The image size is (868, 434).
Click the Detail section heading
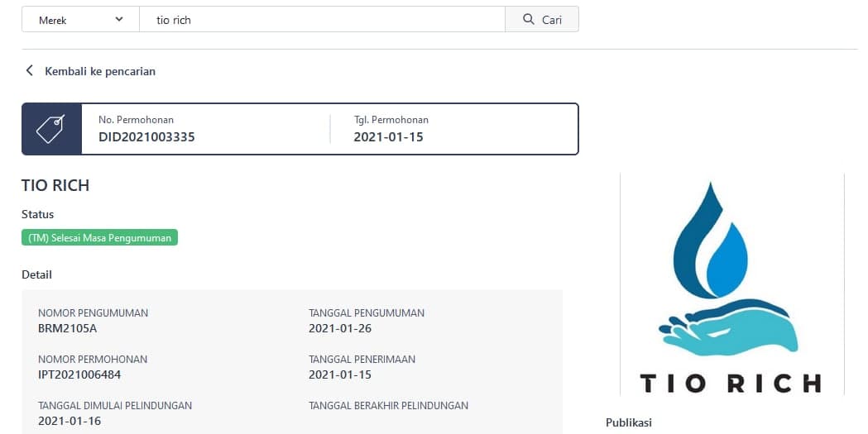tap(36, 274)
